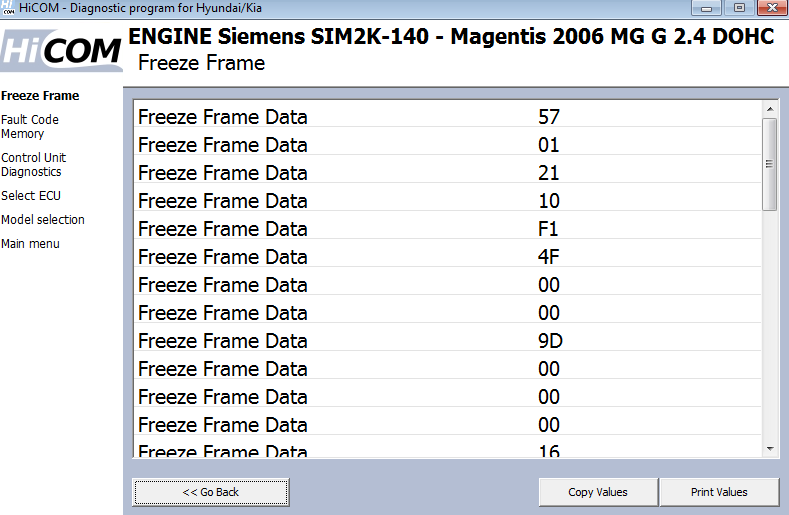This screenshot has height=515, width=789.
Task: Minimize the HiCOM window
Action: (x=706, y=8)
